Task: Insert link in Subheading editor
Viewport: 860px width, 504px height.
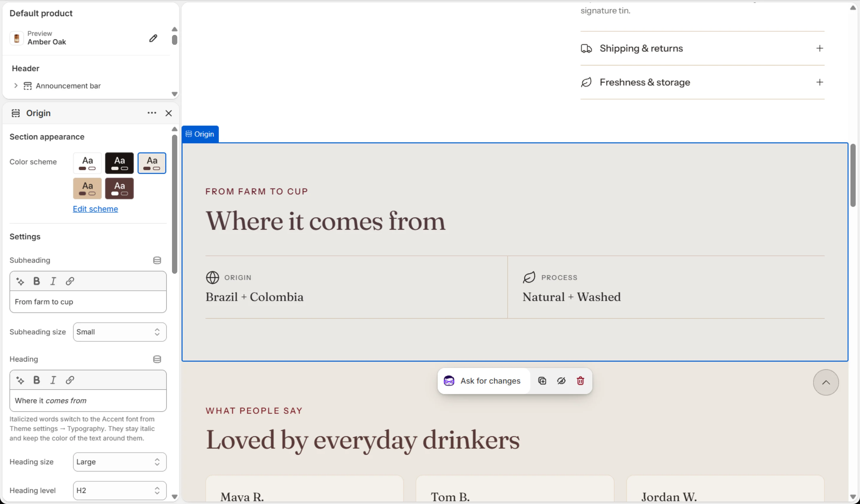Action: pos(70,281)
